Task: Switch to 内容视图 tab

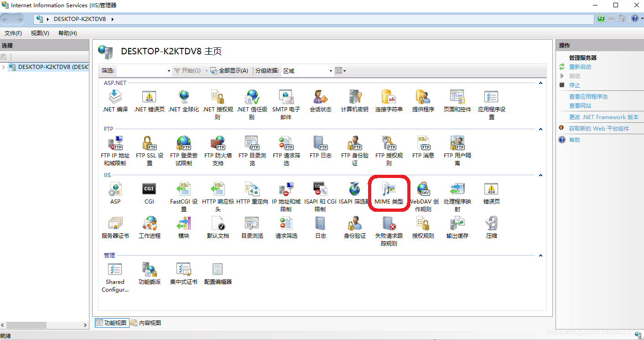Action: [x=146, y=323]
